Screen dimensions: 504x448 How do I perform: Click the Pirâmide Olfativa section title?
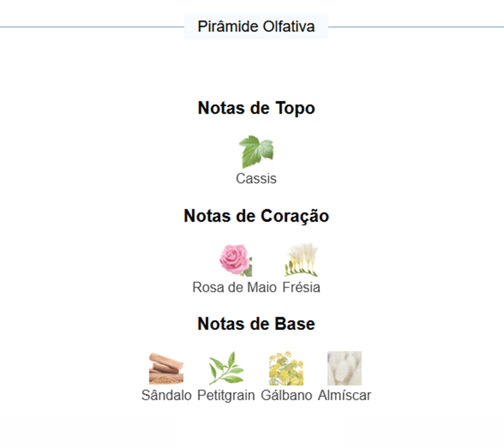[256, 26]
